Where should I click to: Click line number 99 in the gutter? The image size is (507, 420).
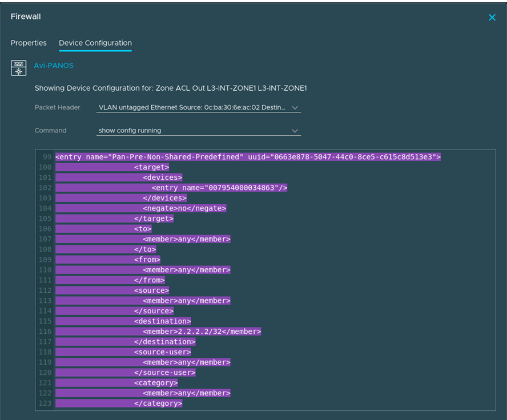pyautogui.click(x=46, y=157)
